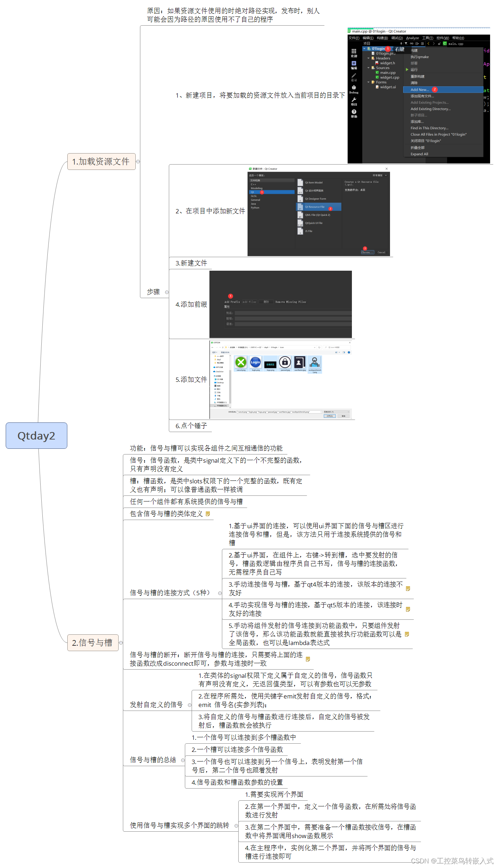The height and width of the screenshot is (868, 499).
Task: Collapse the 信号与槽的连接方式（5种） node
Action: coord(220,593)
